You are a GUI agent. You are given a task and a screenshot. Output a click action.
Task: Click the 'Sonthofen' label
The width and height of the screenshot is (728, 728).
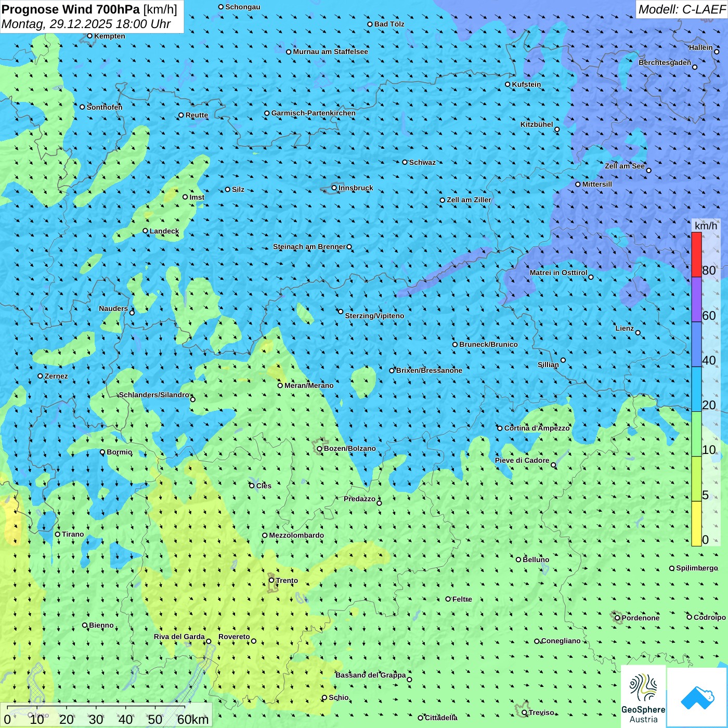click(105, 107)
